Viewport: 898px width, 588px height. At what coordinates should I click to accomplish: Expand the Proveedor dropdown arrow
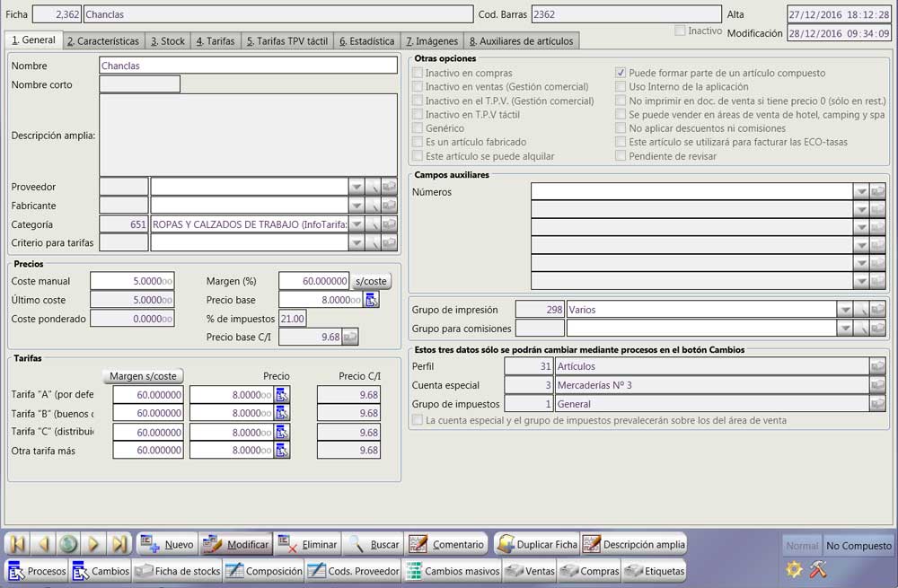point(357,187)
